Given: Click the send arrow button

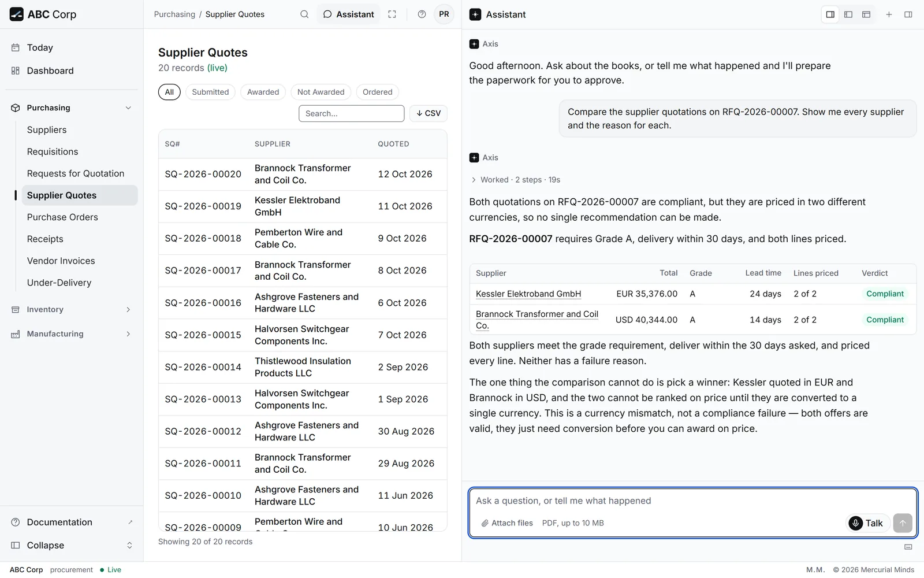Looking at the screenshot, I should point(903,523).
